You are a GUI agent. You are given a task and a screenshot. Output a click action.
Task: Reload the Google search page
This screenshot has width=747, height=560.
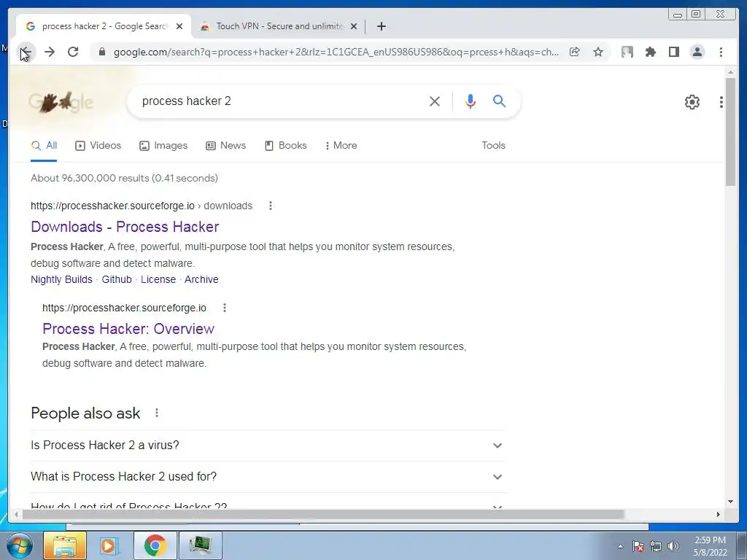click(73, 52)
